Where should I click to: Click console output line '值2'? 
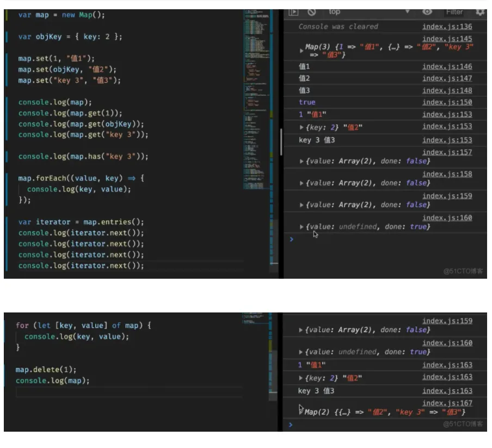[x=304, y=78]
